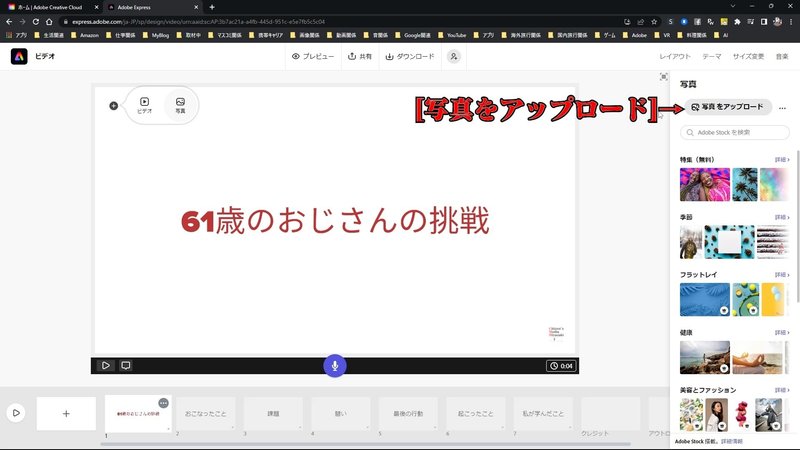The height and width of the screenshot is (450, 800).
Task: Open 詳細情報 link at panel bottom
Action: pos(732,441)
